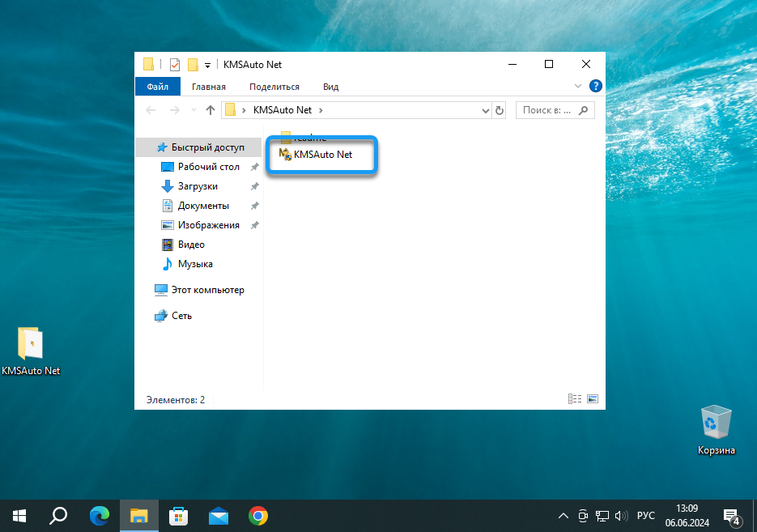Screen dimensions: 757x532
Task: Open Mail app from taskbar
Action: pos(219,516)
